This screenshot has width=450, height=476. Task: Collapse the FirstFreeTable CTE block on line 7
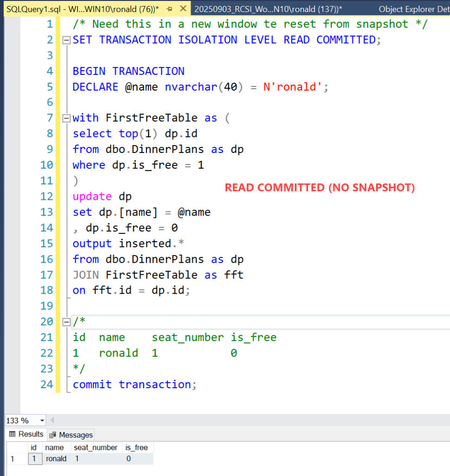[x=66, y=118]
